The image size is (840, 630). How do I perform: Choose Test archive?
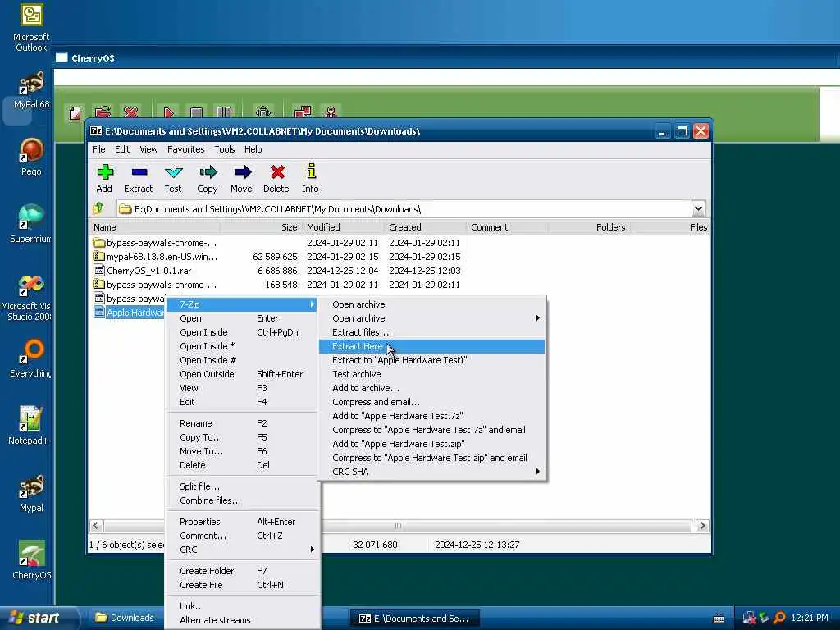point(431,374)
